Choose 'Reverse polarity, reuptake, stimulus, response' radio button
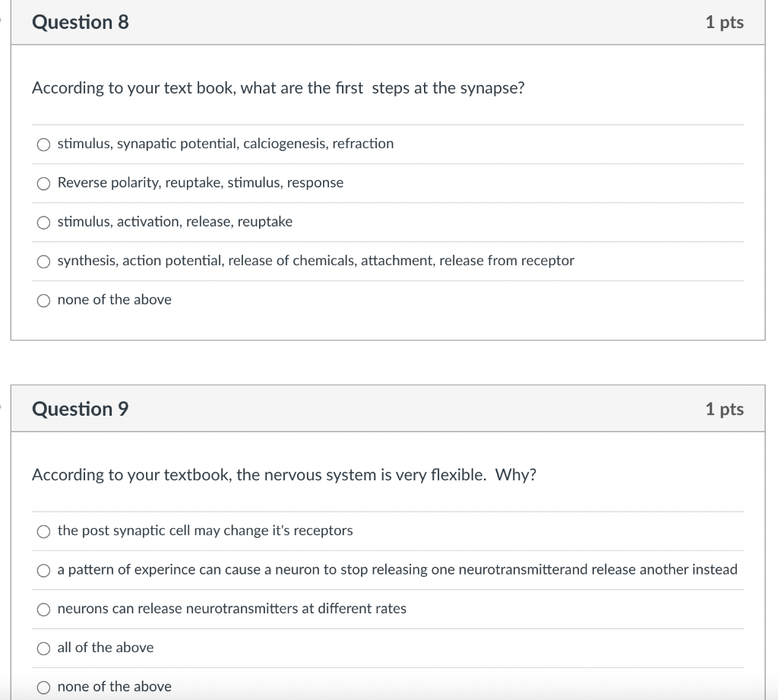 pos(44,183)
